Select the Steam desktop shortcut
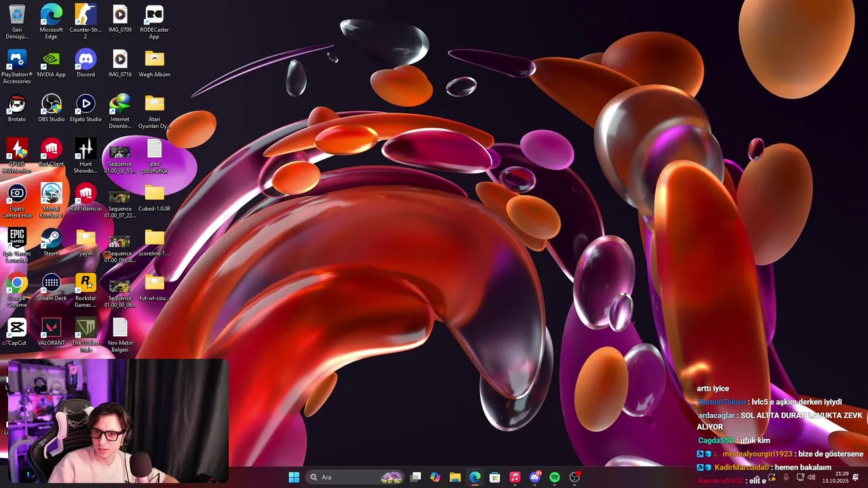The image size is (868, 488). coord(52,242)
